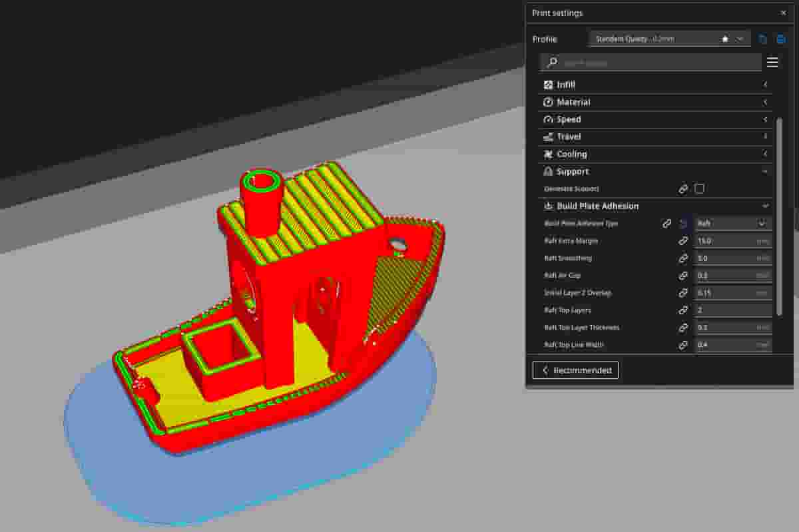
Task: Click the 'Raft Extra Margin' label
Action: (571, 241)
